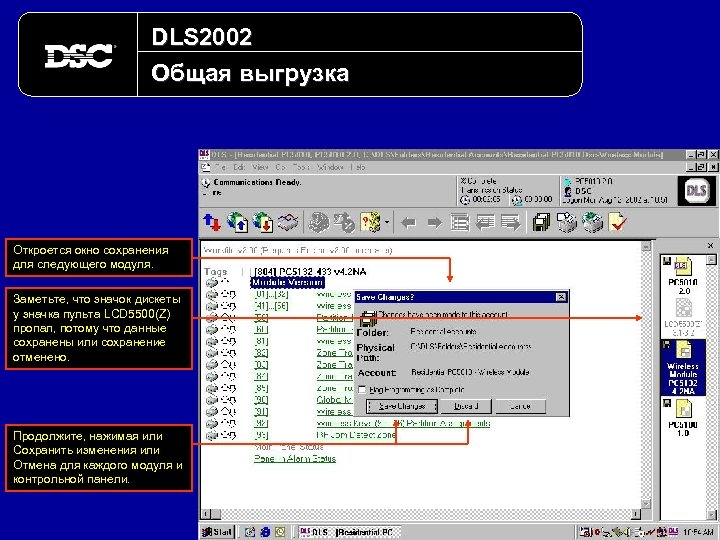Click the document icon left of File menu
Screen dimensions: 720x540
point(205,168)
